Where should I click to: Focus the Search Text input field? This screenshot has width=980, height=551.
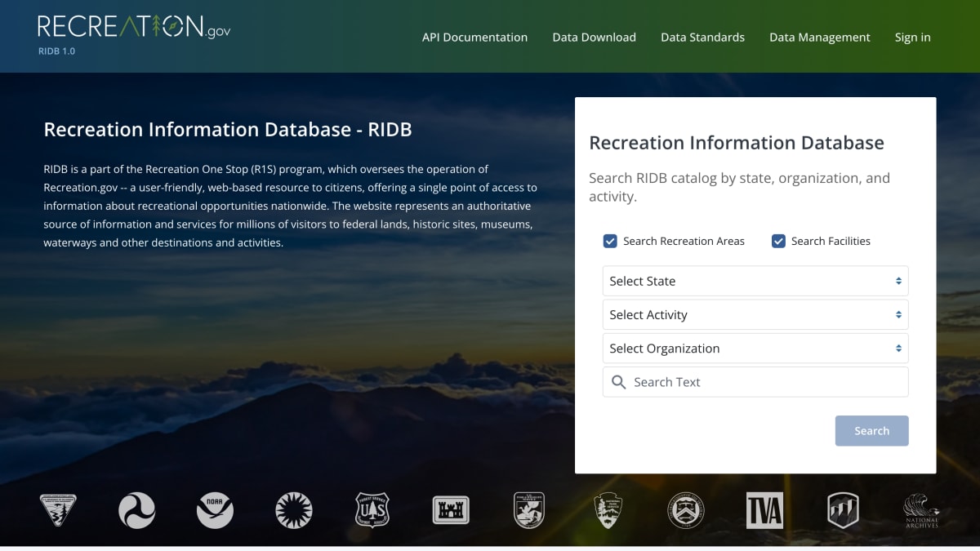pyautogui.click(x=755, y=382)
